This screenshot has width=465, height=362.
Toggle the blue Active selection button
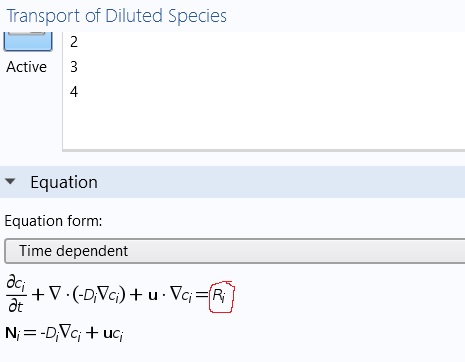(28, 41)
